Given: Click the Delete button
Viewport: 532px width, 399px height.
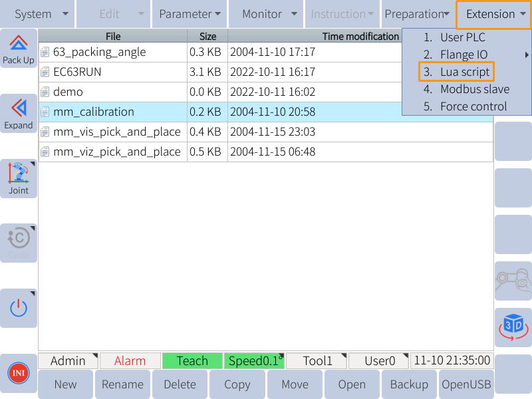Looking at the screenshot, I should (x=180, y=384).
